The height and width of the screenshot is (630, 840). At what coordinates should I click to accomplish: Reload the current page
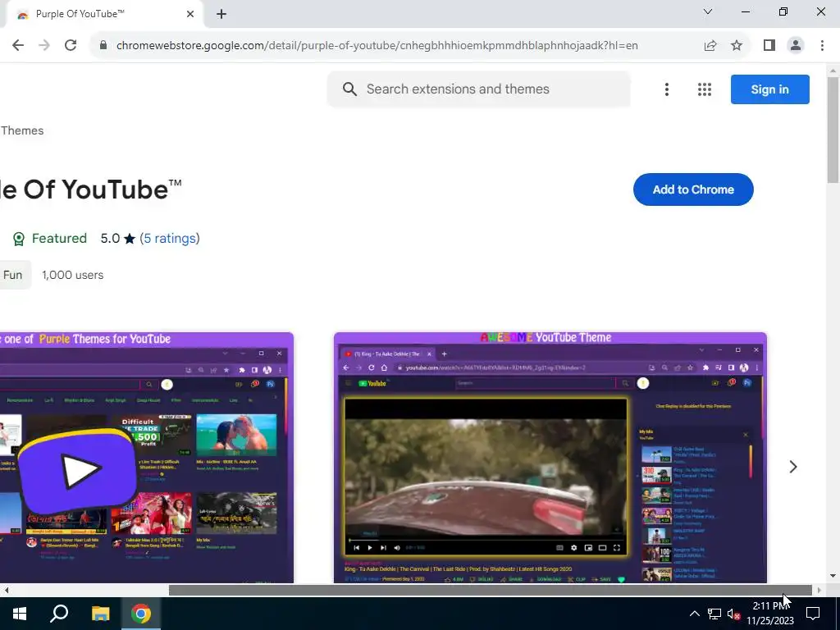pos(71,46)
